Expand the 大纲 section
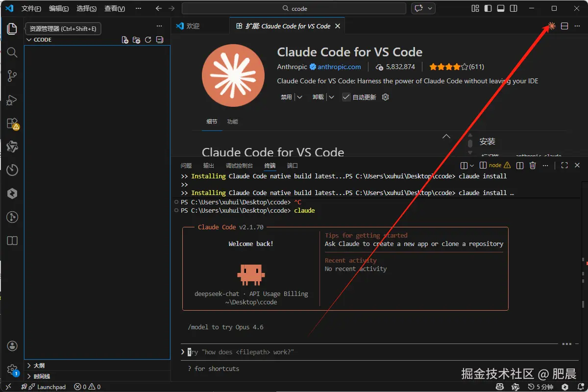The height and width of the screenshot is (392, 588). (97, 366)
